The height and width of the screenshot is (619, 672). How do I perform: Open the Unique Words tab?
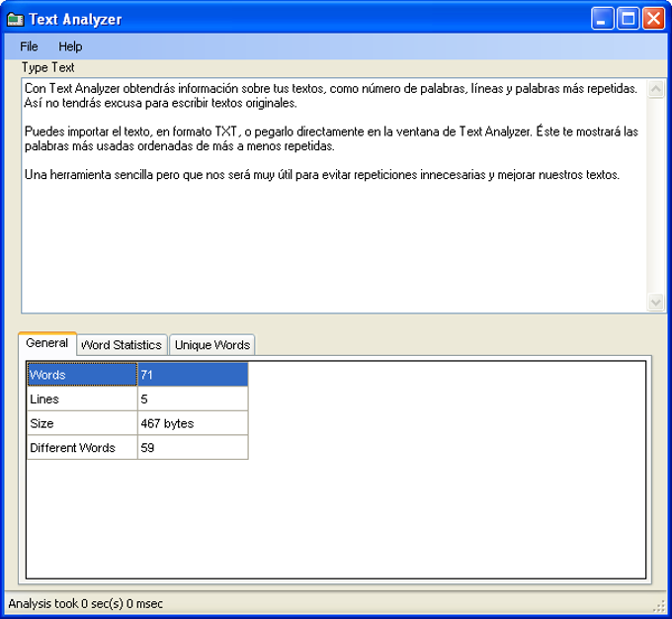pos(212,345)
